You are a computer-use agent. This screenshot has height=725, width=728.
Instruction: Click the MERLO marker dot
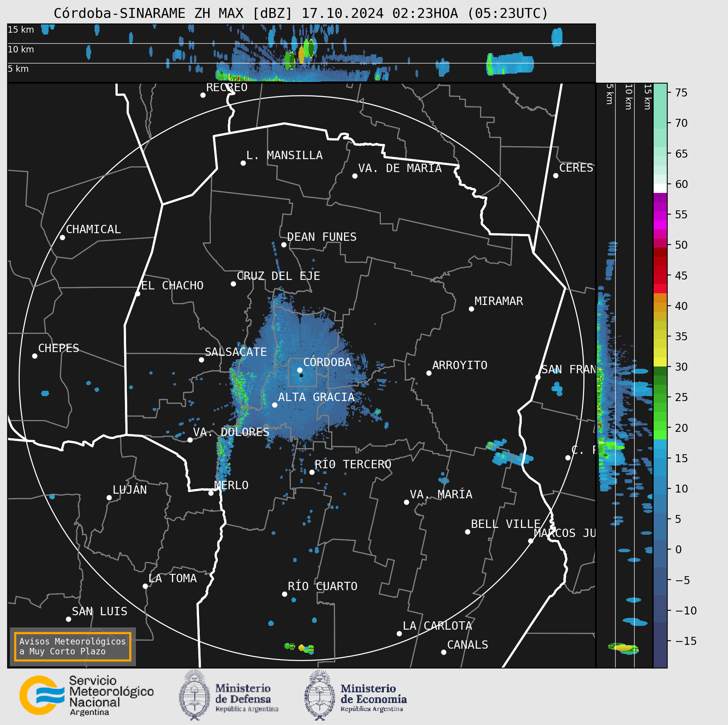211,493
